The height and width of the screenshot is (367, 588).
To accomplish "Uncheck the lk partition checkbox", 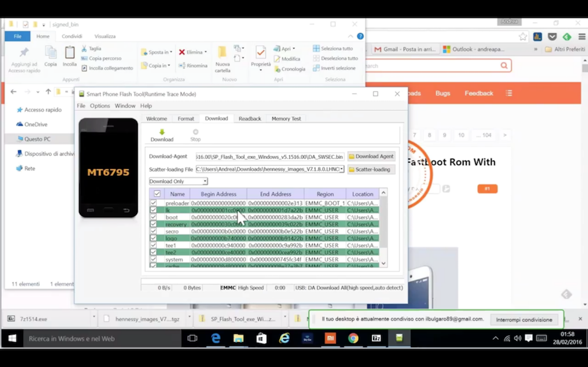I will pos(153,210).
